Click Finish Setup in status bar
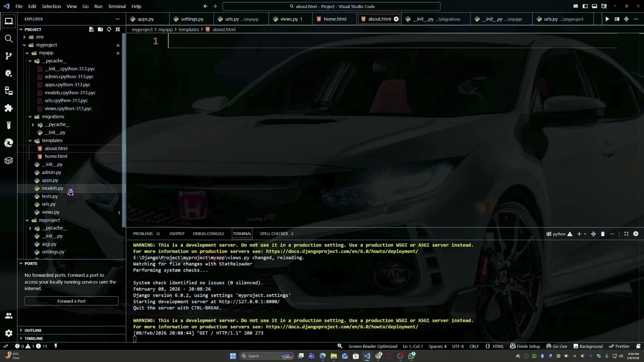 tap(525, 346)
